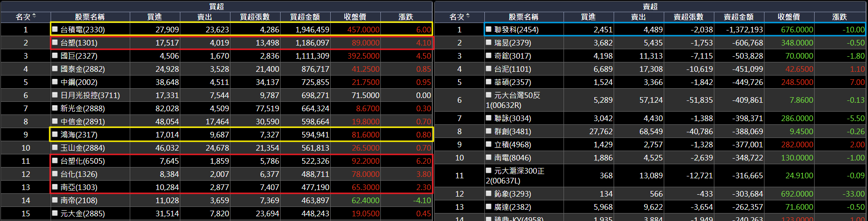Sort 買超 table by 買進 column
The image size is (868, 221).
pyautogui.click(x=155, y=17)
